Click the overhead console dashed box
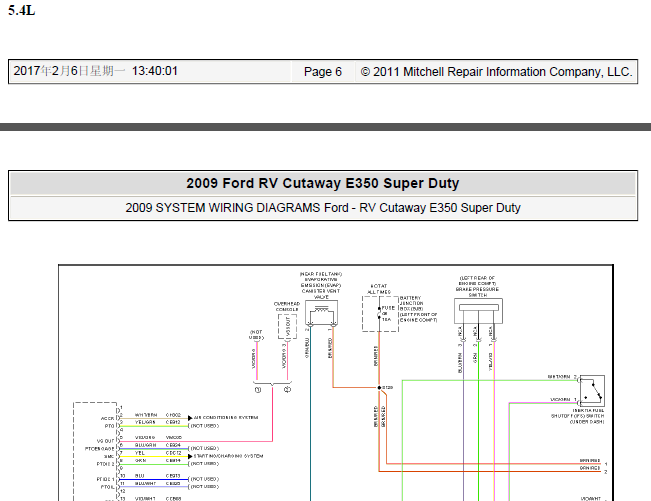 click(x=287, y=327)
